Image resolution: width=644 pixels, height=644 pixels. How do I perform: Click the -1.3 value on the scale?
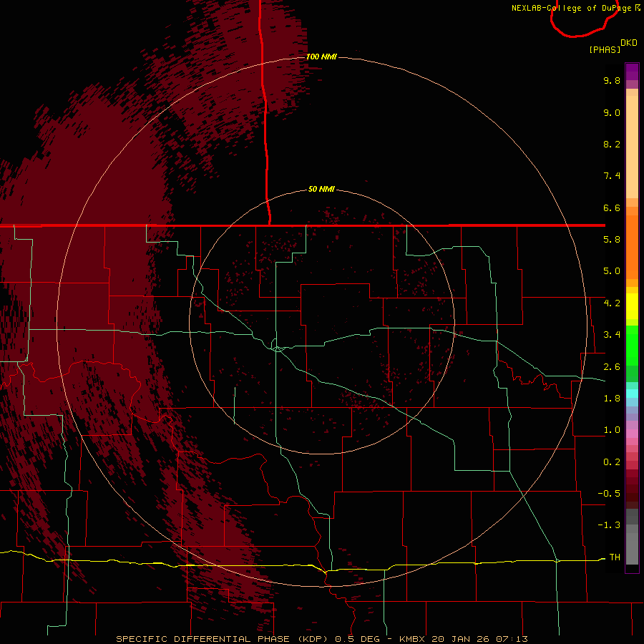(609, 525)
